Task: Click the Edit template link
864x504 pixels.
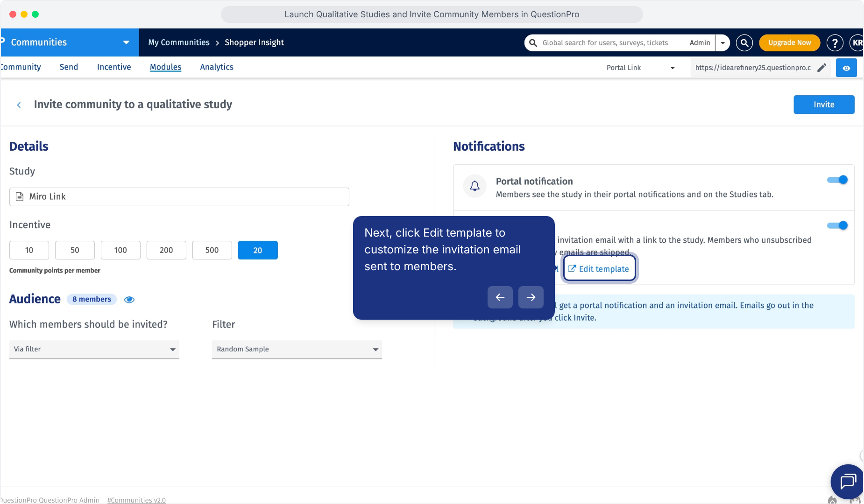Action: click(599, 269)
